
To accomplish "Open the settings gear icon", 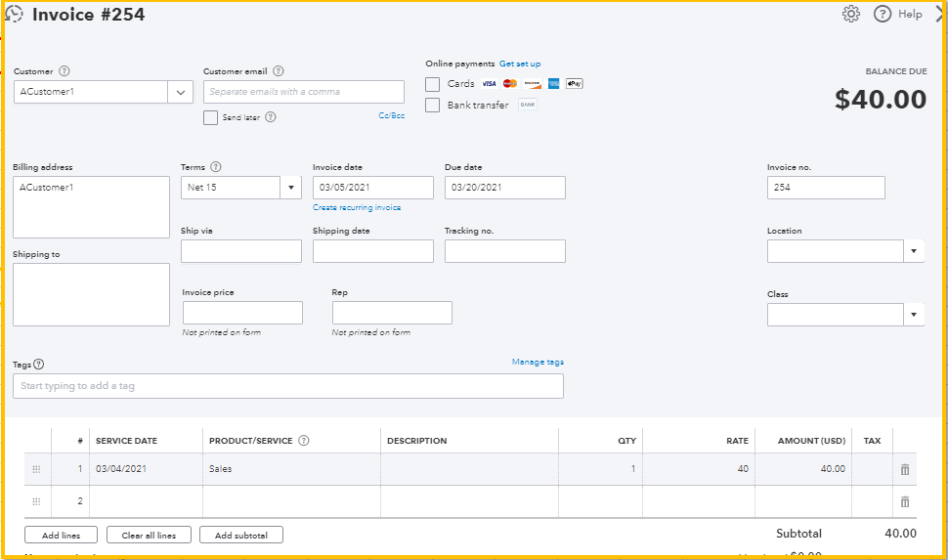I will point(850,14).
